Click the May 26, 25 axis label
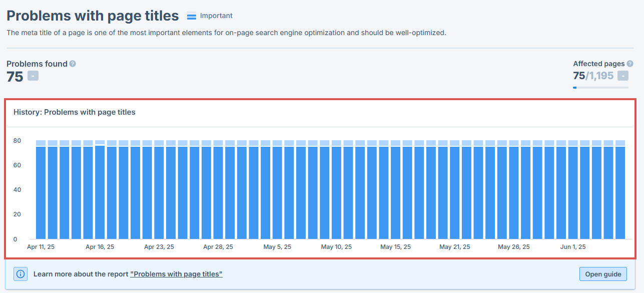 (513, 247)
